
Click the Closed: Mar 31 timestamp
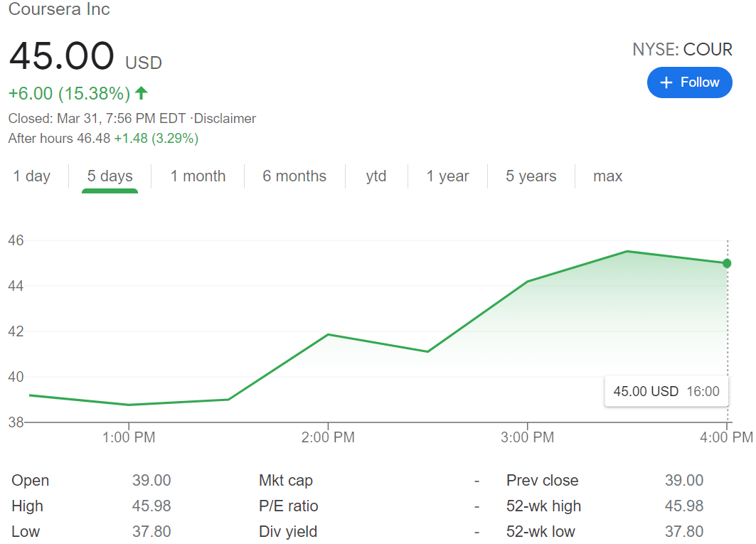pos(97,119)
